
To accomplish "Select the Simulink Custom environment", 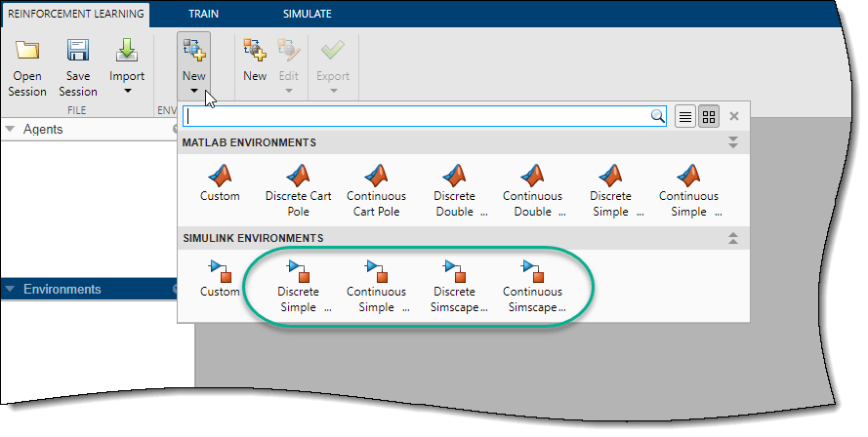I will [220, 279].
